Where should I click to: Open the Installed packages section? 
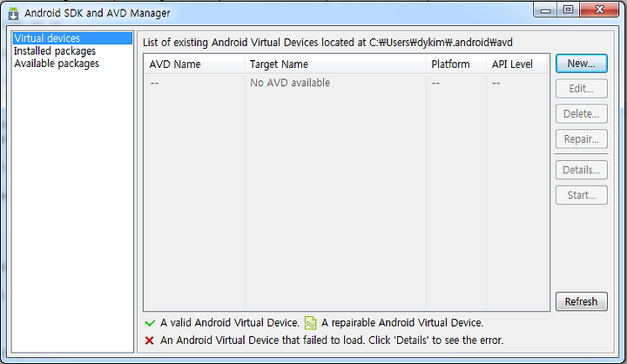coord(55,51)
